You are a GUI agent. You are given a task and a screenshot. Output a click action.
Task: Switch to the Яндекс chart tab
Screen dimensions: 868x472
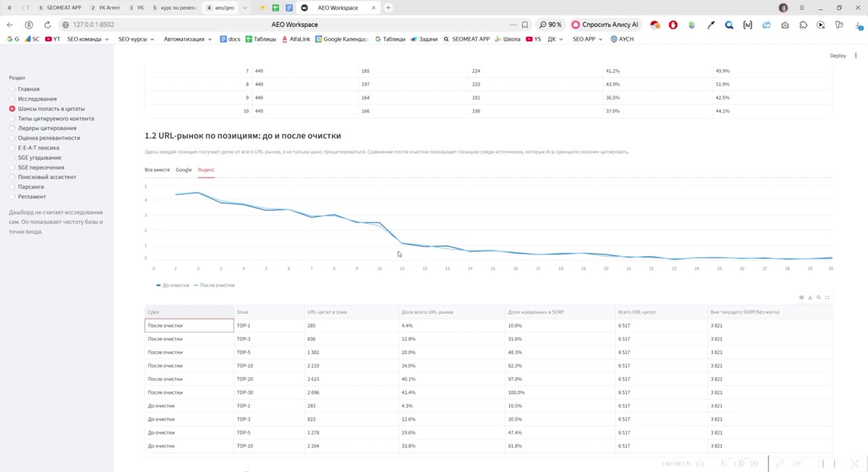[206, 170]
